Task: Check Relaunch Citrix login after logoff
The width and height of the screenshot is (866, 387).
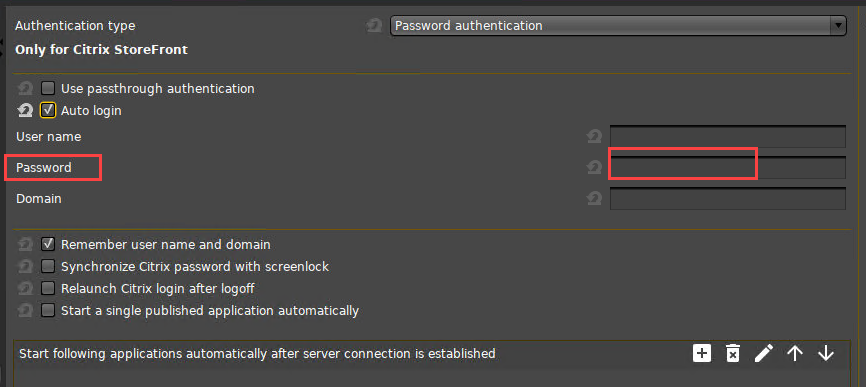Action: (48, 288)
